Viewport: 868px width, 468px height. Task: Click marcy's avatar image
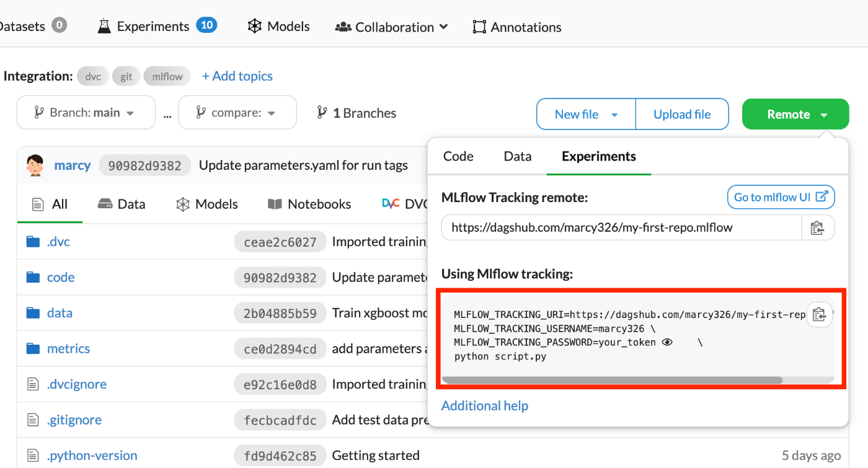[36, 165]
